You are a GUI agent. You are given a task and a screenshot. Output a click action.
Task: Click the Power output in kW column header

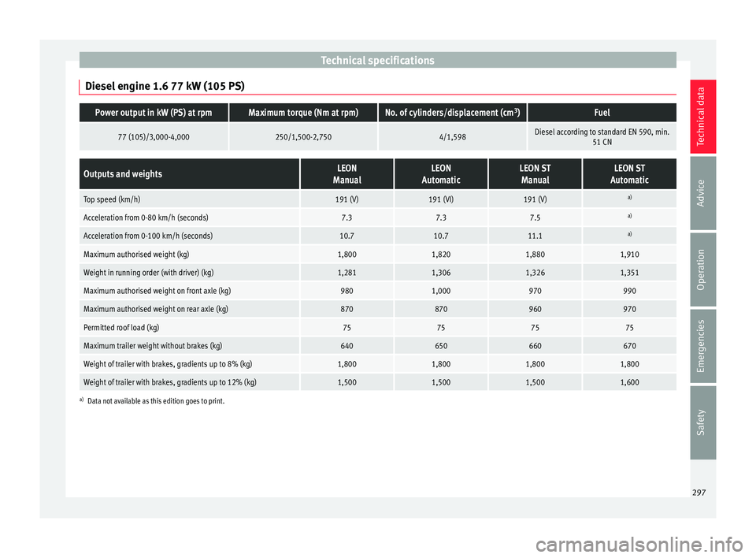pos(154,113)
